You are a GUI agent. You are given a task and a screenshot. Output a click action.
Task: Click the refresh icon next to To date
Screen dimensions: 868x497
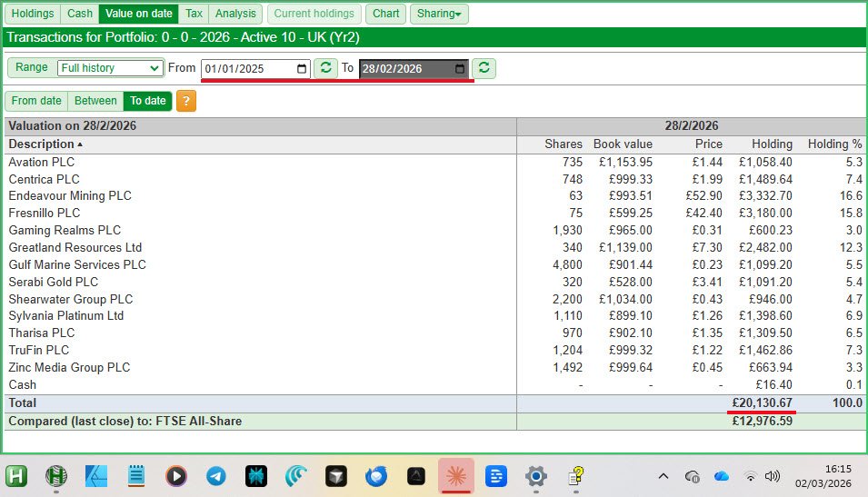pyautogui.click(x=485, y=68)
